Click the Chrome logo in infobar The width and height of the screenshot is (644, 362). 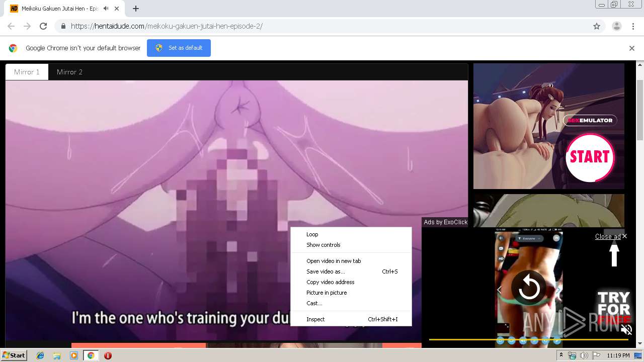click(x=13, y=48)
